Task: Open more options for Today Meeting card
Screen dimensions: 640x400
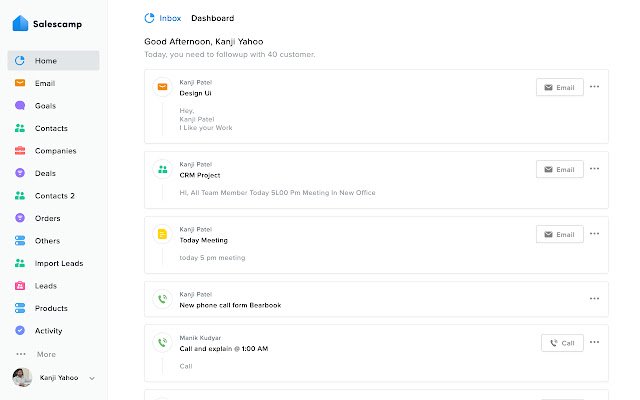Action: tap(594, 233)
